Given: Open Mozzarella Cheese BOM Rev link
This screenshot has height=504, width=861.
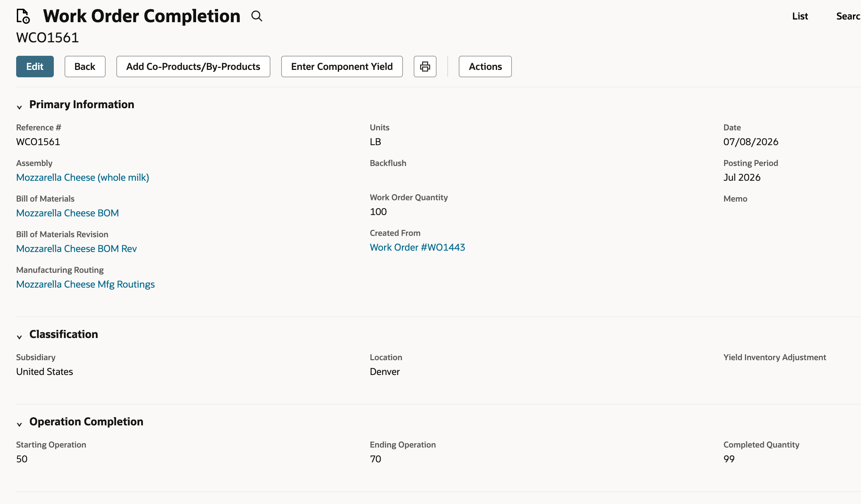Looking at the screenshot, I should 77,249.
